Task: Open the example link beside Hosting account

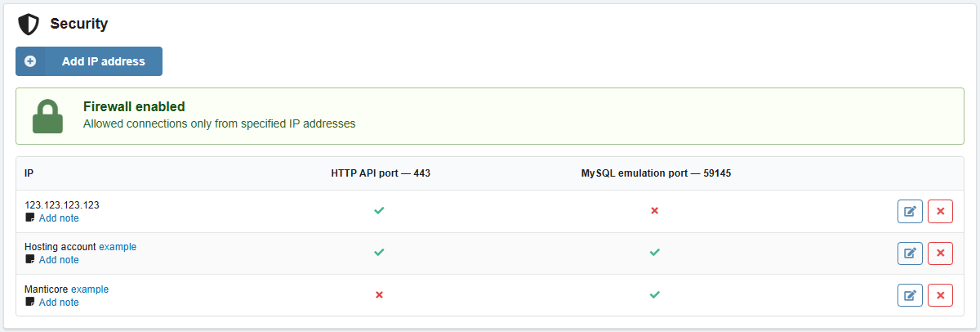Action: [x=118, y=246]
